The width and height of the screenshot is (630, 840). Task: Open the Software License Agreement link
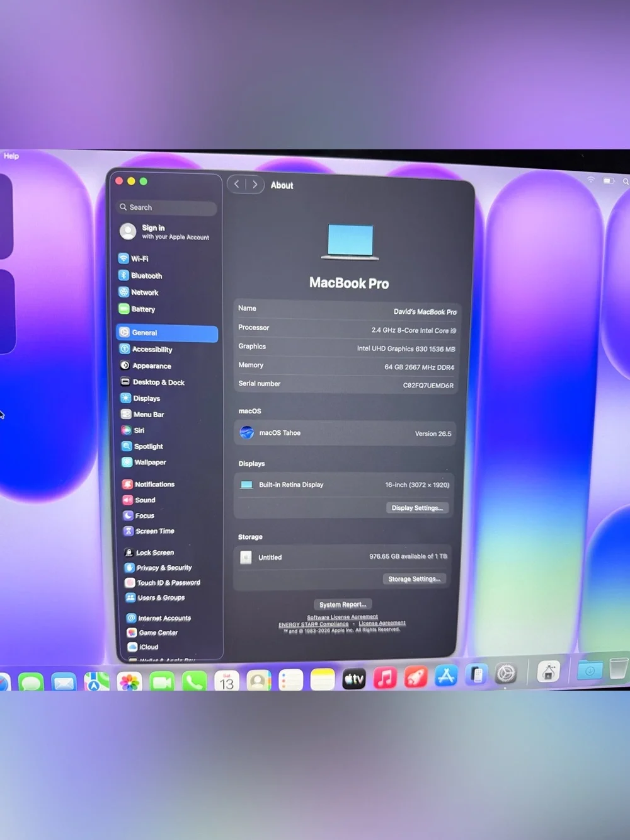coord(343,617)
